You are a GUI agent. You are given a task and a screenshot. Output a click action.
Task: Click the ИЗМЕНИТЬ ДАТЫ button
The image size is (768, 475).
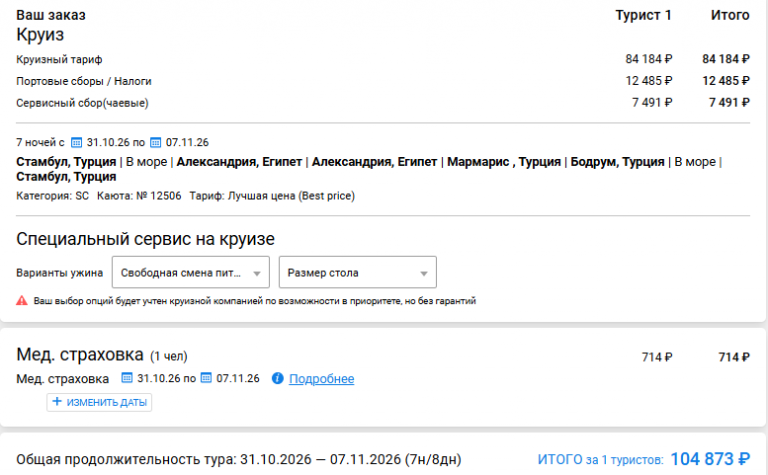pos(99,402)
